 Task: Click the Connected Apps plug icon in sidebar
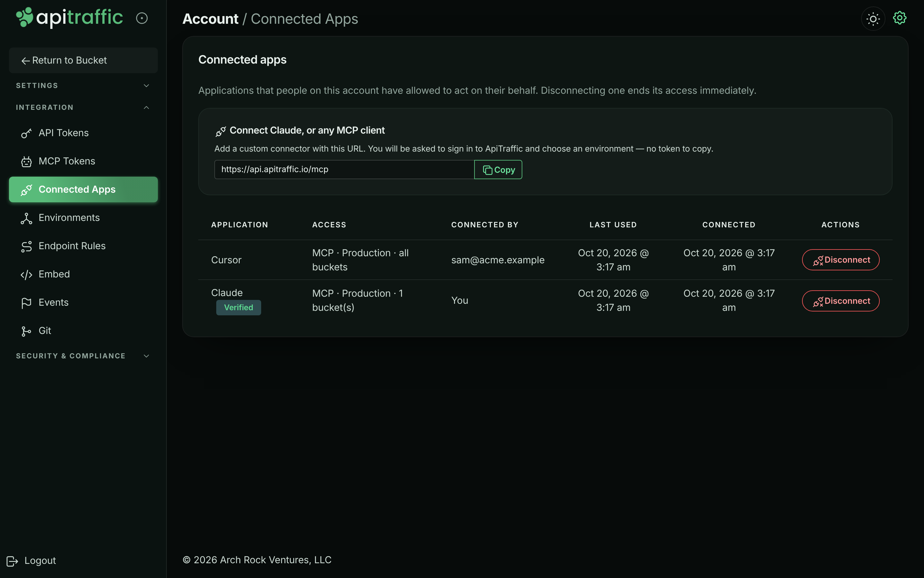click(26, 189)
